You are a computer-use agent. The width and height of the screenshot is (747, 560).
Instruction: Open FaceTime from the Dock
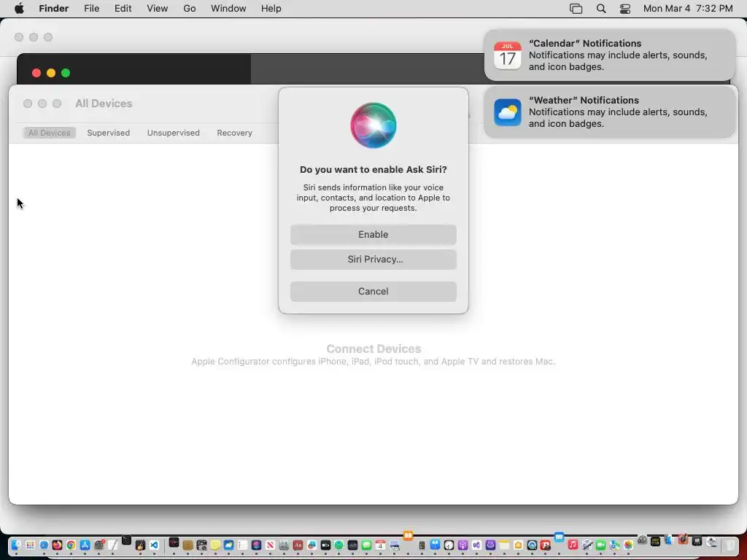(x=601, y=545)
